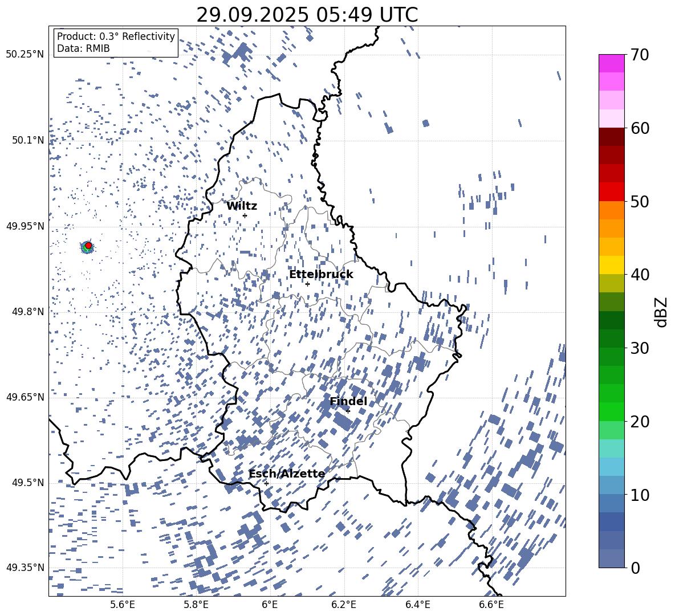
Task: Click the 50 tick on colorbar
Action: pos(640,201)
